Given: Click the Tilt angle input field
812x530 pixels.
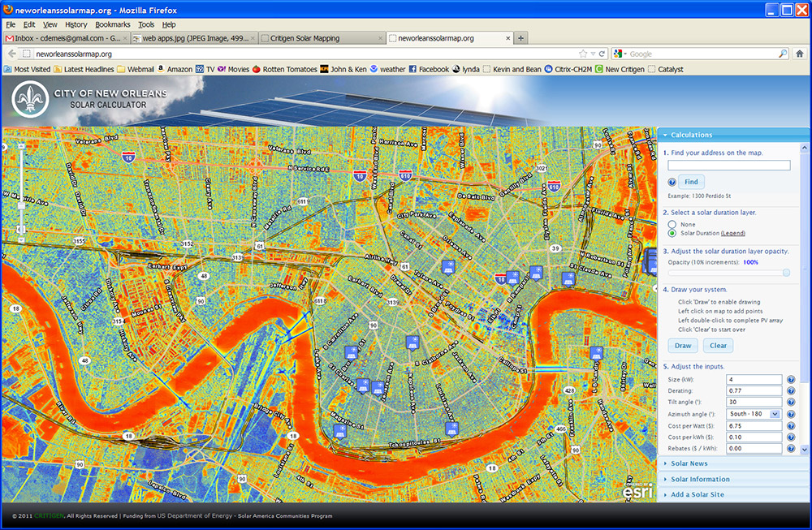Looking at the screenshot, I should click(754, 402).
